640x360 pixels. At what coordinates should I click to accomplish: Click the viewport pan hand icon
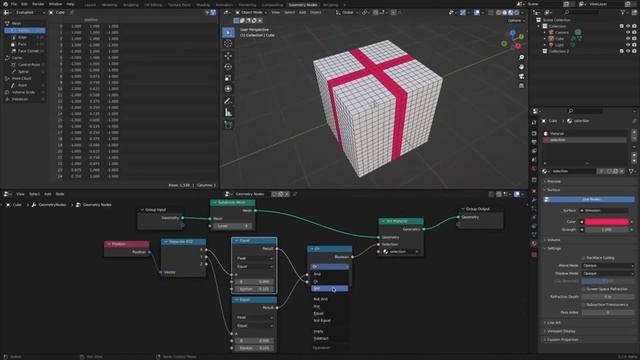tap(521, 67)
